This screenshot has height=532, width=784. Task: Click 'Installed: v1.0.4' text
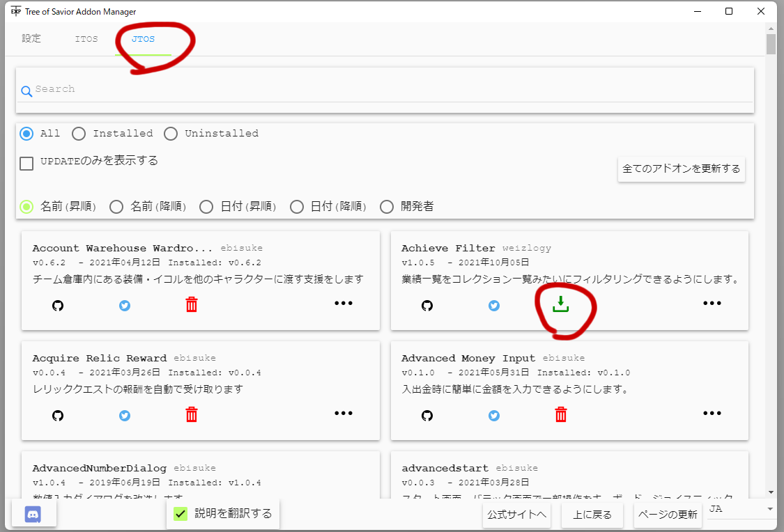(215, 483)
